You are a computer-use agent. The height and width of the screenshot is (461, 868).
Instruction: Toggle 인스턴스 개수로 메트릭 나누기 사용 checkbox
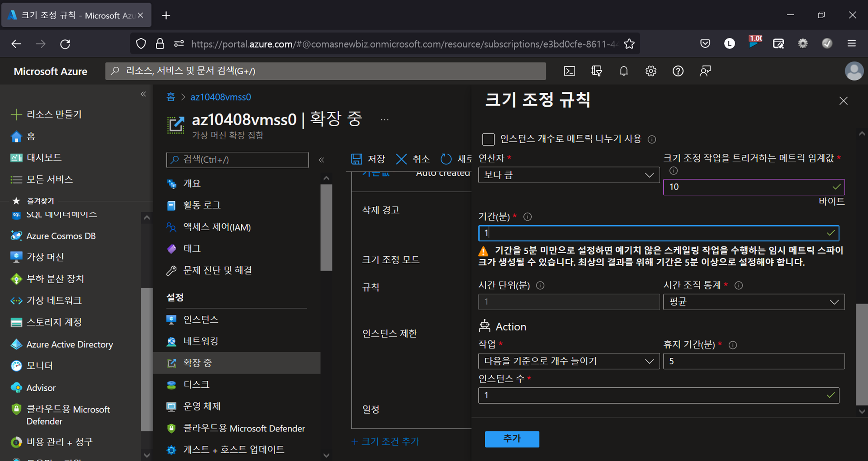[x=488, y=139]
